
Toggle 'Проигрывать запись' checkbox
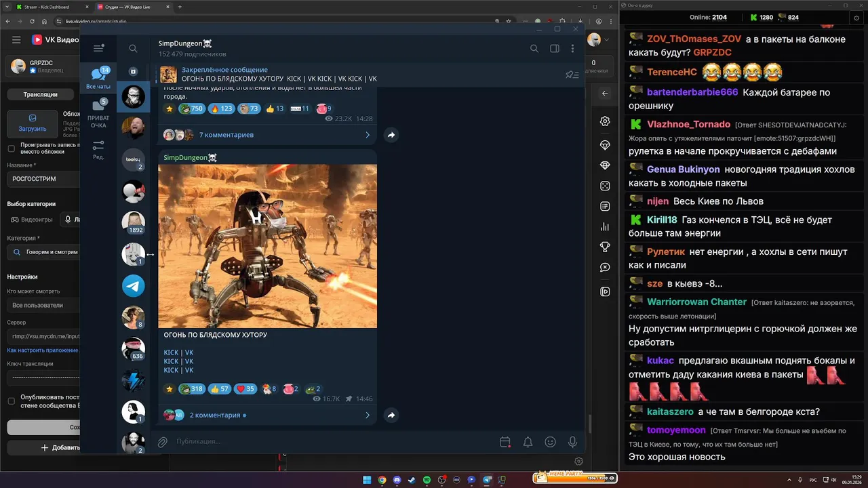pos(11,148)
